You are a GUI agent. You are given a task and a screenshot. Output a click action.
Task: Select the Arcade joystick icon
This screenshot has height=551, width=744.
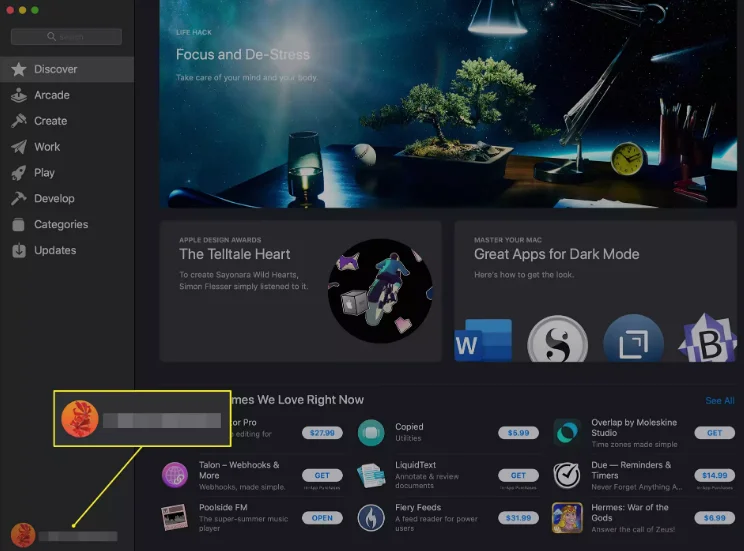tap(19, 95)
